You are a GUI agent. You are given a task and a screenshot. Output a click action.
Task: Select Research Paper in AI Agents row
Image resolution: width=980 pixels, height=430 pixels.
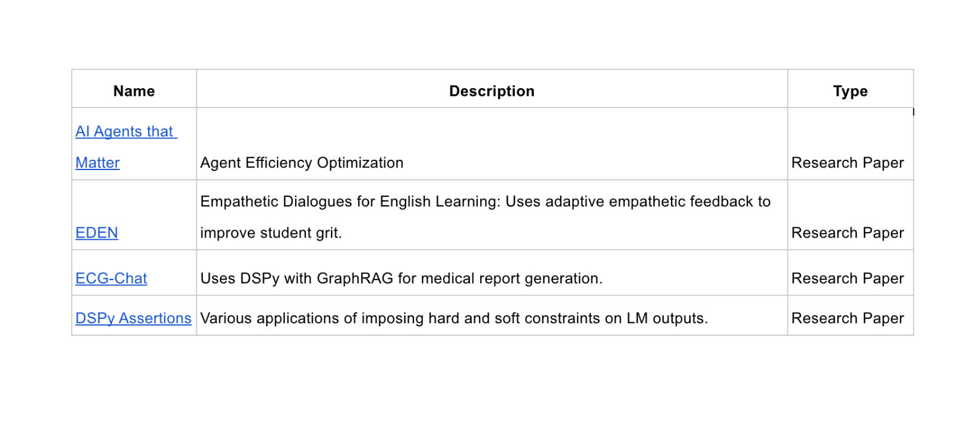coord(847,163)
